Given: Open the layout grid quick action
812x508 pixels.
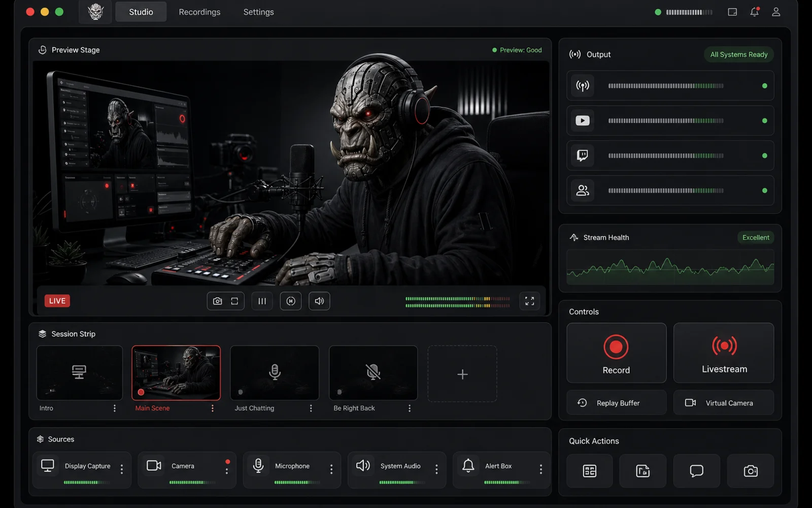Looking at the screenshot, I should click(x=590, y=471).
